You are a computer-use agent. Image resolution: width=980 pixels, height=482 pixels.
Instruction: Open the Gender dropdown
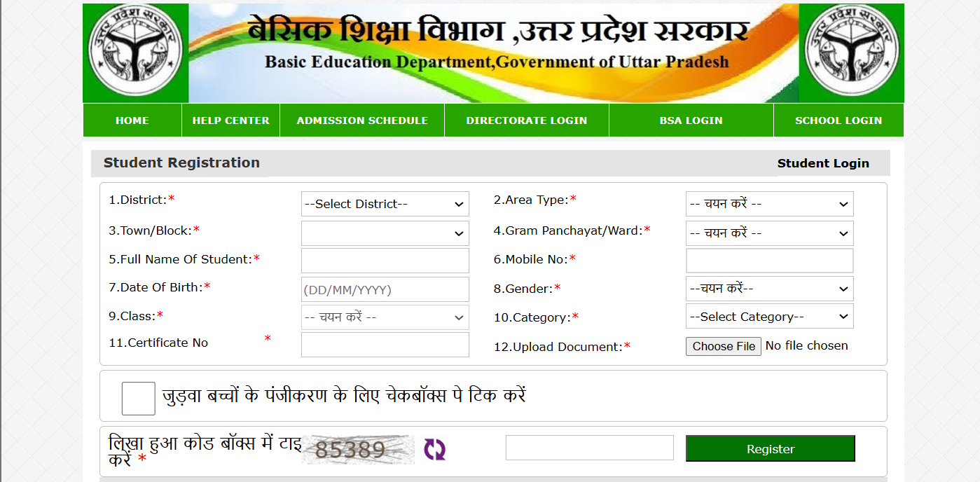[769, 288]
